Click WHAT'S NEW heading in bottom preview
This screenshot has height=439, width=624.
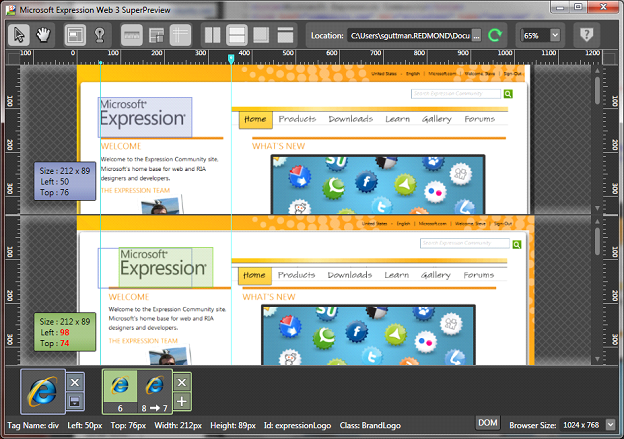pos(269,297)
